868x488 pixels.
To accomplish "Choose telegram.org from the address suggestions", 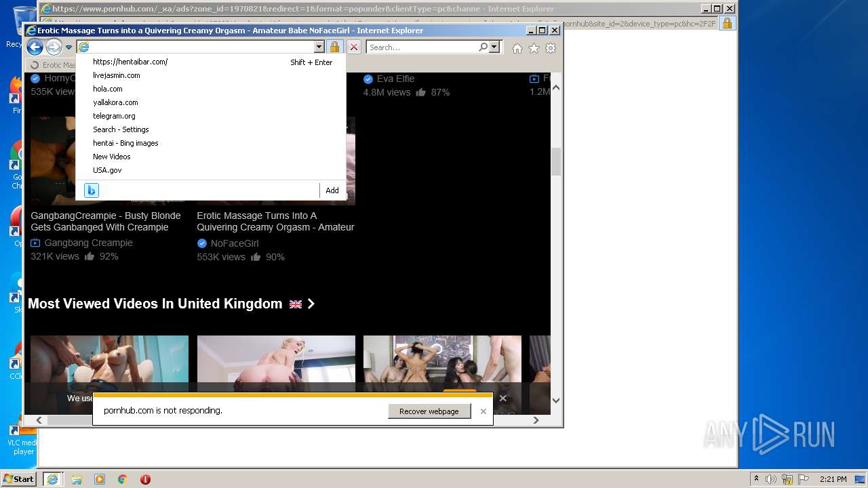I will (x=114, y=116).
